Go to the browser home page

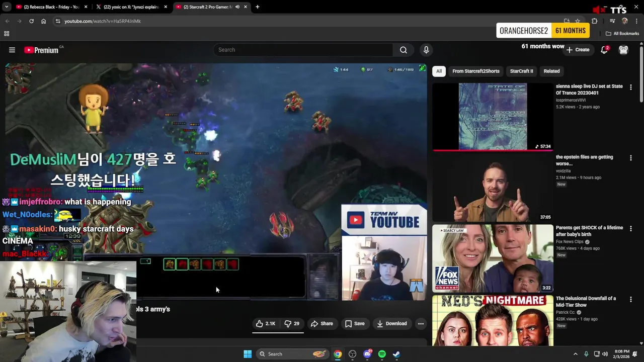click(43, 21)
